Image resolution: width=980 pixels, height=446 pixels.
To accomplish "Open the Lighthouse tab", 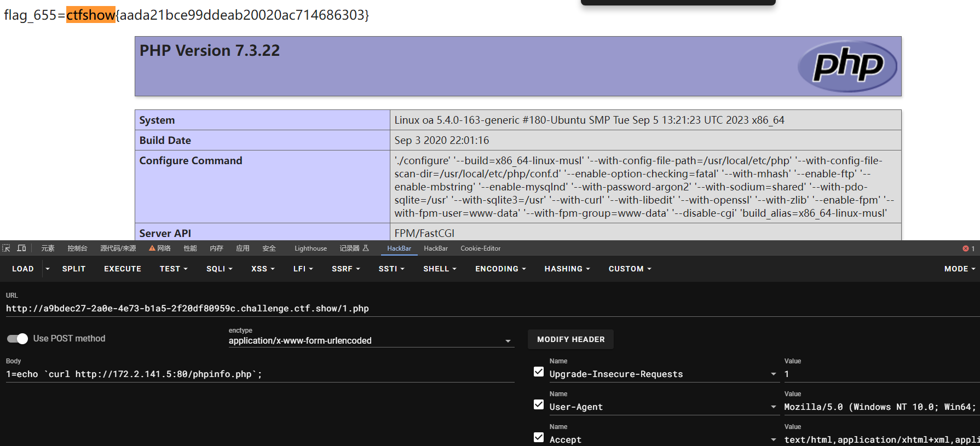I will point(310,248).
